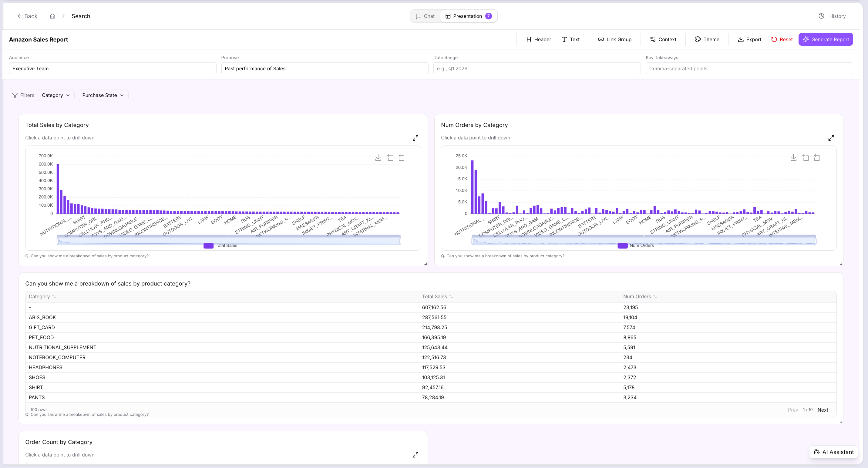Expand the Order Count by Category chart
Screen dimensions: 868x468
pos(415,455)
